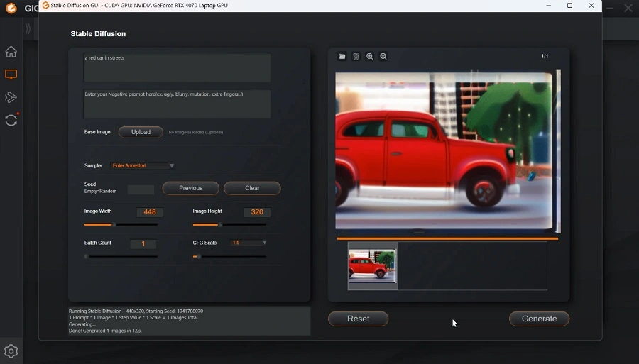Open the home icon in left sidebar
This screenshot has width=639, height=364.
coord(11,52)
